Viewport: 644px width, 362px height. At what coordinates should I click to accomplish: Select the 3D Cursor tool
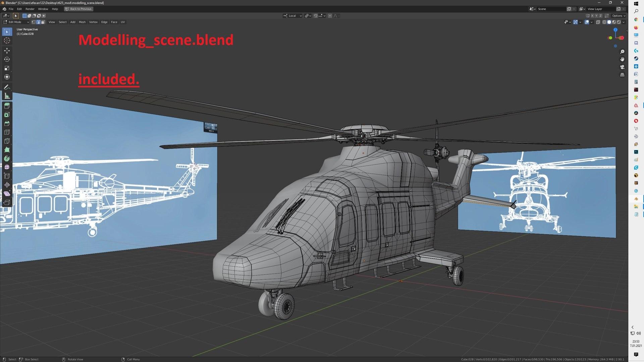tap(7, 41)
